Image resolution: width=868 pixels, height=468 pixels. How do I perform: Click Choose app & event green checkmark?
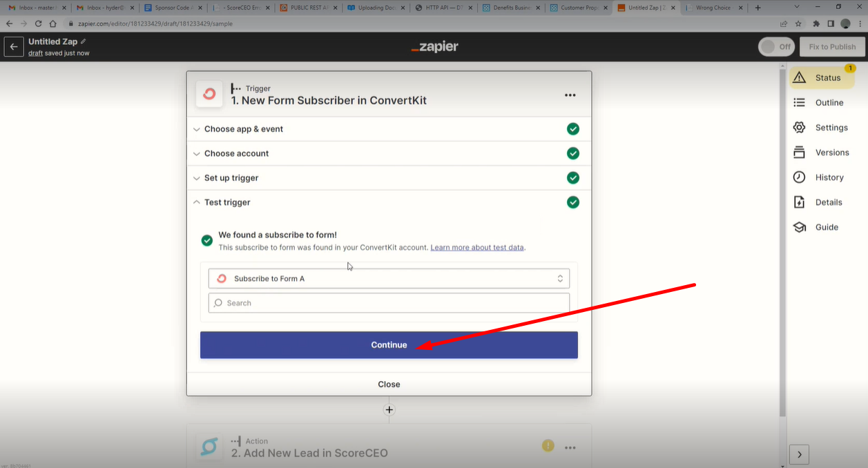[573, 129]
